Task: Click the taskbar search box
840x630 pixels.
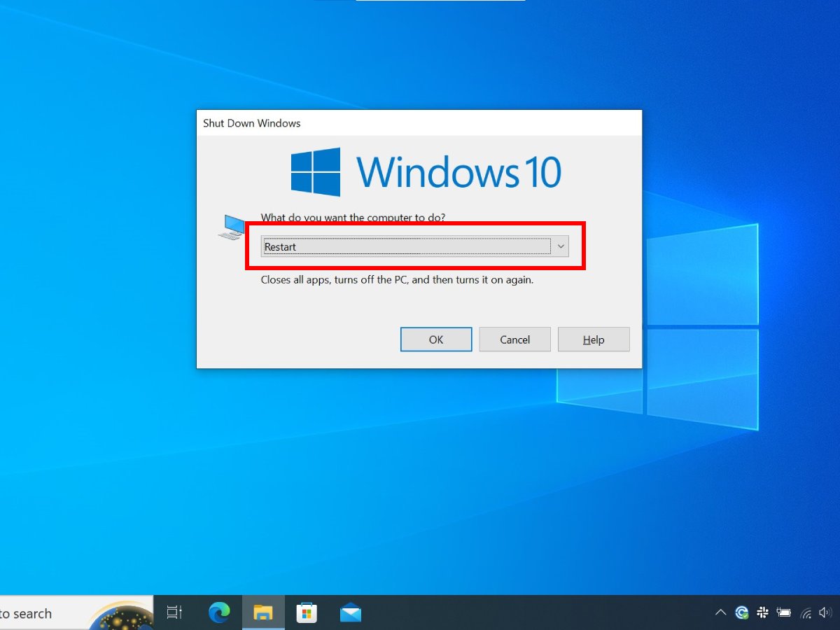Action: pyautogui.click(x=76, y=613)
